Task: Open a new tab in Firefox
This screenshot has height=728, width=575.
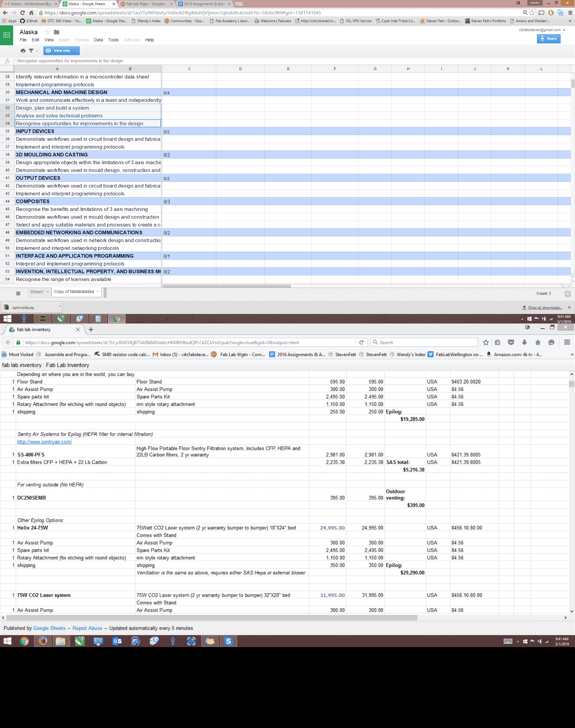Action: pyautogui.click(x=91, y=330)
